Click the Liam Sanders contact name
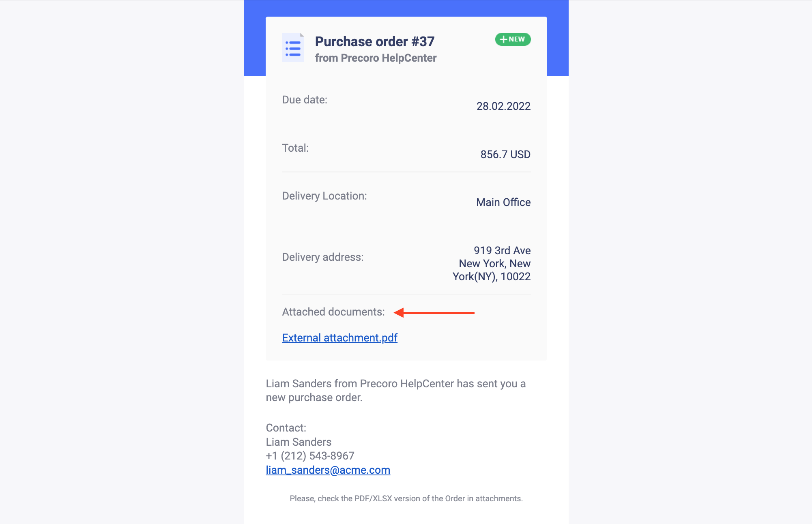The image size is (812, 524). pyautogui.click(x=299, y=442)
